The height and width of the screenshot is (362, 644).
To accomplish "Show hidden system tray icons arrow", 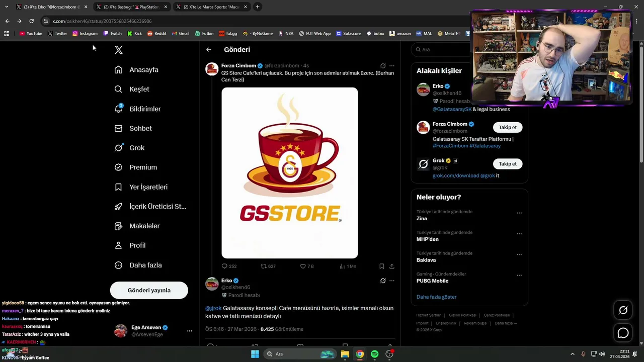I will pos(572,354).
